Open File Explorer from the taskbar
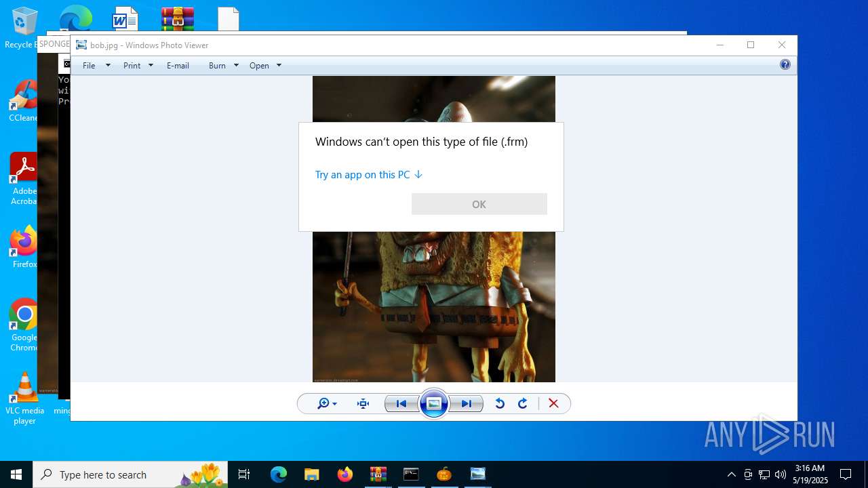This screenshot has height=488, width=868. click(311, 474)
